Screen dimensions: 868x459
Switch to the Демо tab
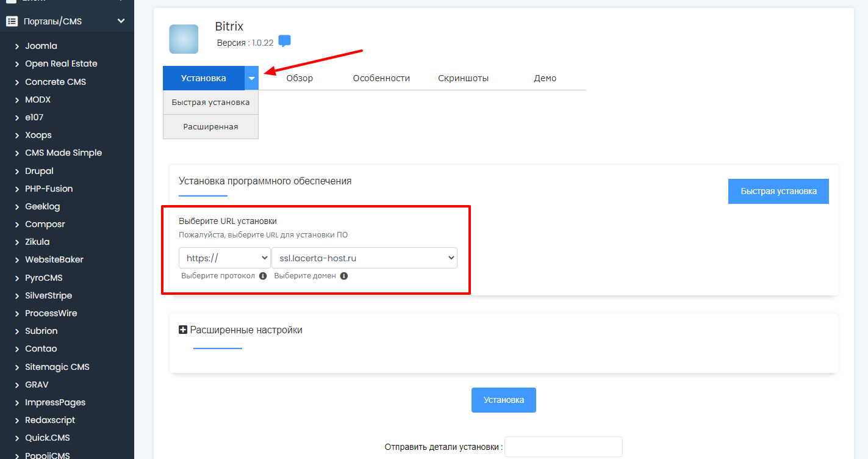pyautogui.click(x=545, y=78)
